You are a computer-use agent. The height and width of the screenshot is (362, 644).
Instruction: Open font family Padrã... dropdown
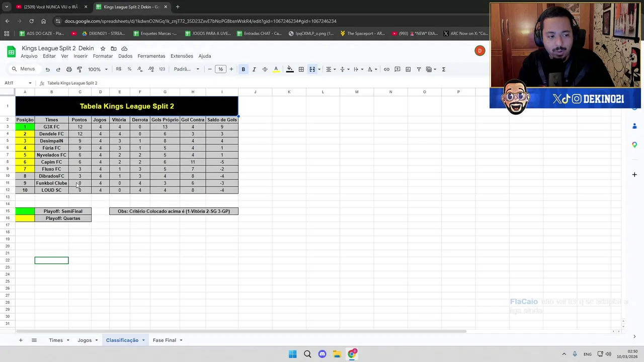click(x=186, y=69)
